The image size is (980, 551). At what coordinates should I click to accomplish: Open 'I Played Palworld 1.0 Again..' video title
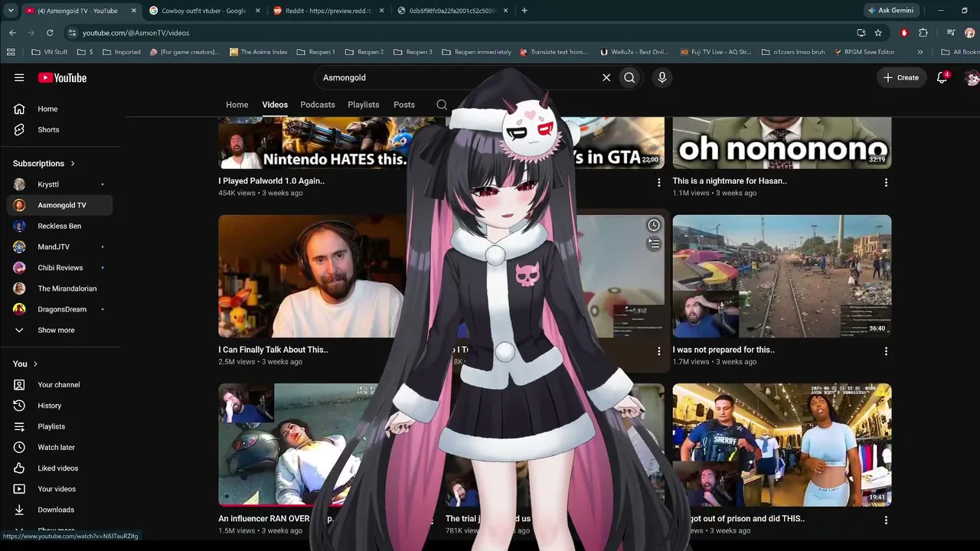pos(271,181)
